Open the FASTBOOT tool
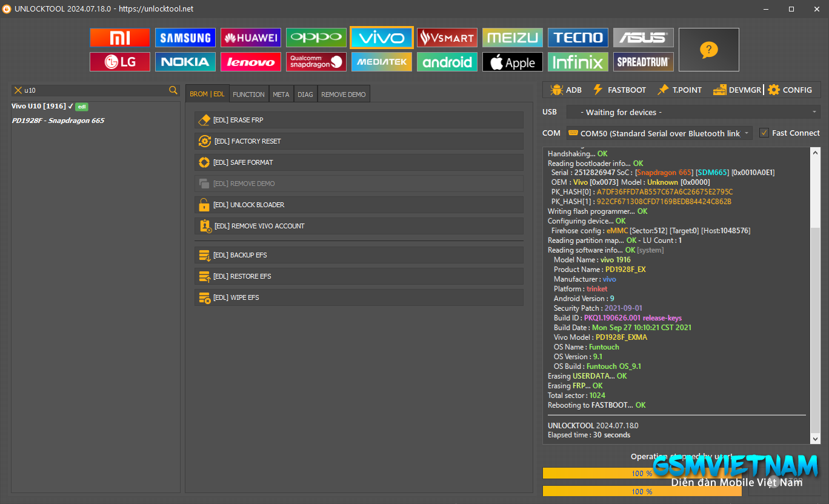This screenshot has height=504, width=829. (x=619, y=90)
